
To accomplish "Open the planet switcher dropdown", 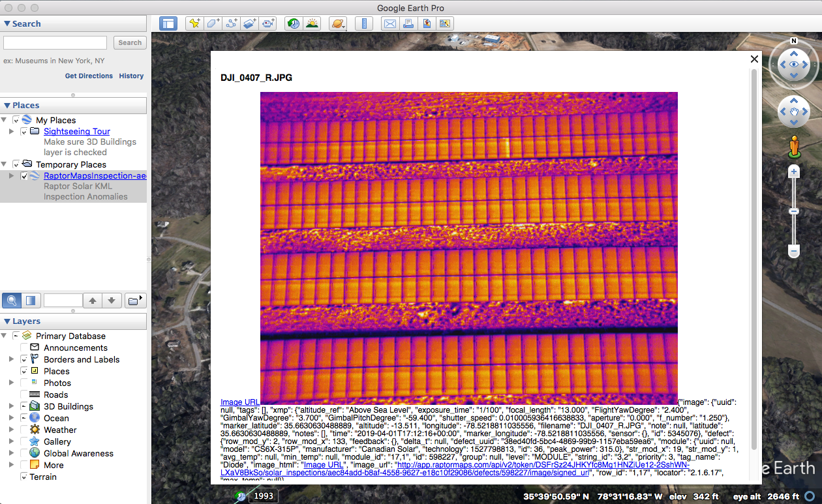I will point(338,23).
